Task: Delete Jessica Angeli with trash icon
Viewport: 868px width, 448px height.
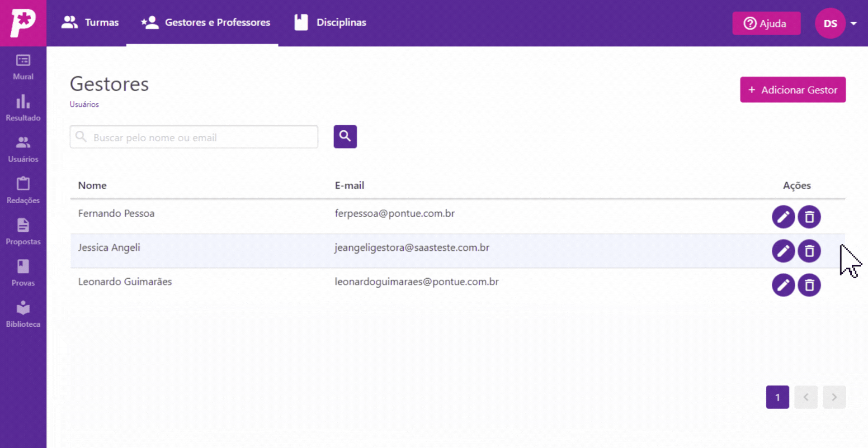Action: click(809, 251)
